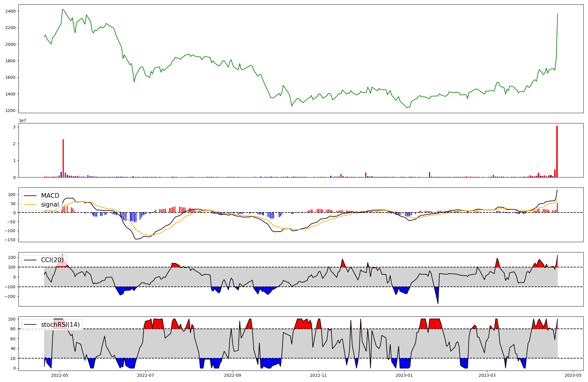The width and height of the screenshot is (588, 382).
Task: Select the orange signal legend line sample
Action: [x=30, y=205]
